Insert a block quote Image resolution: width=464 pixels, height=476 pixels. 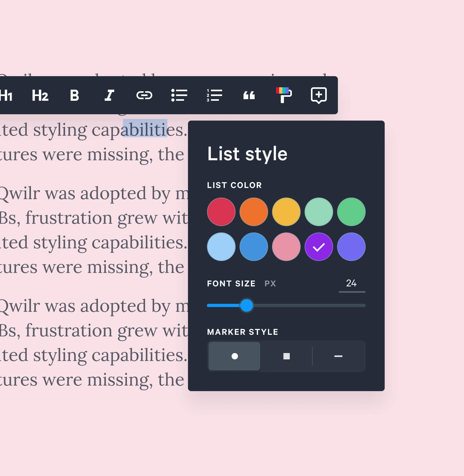(249, 95)
